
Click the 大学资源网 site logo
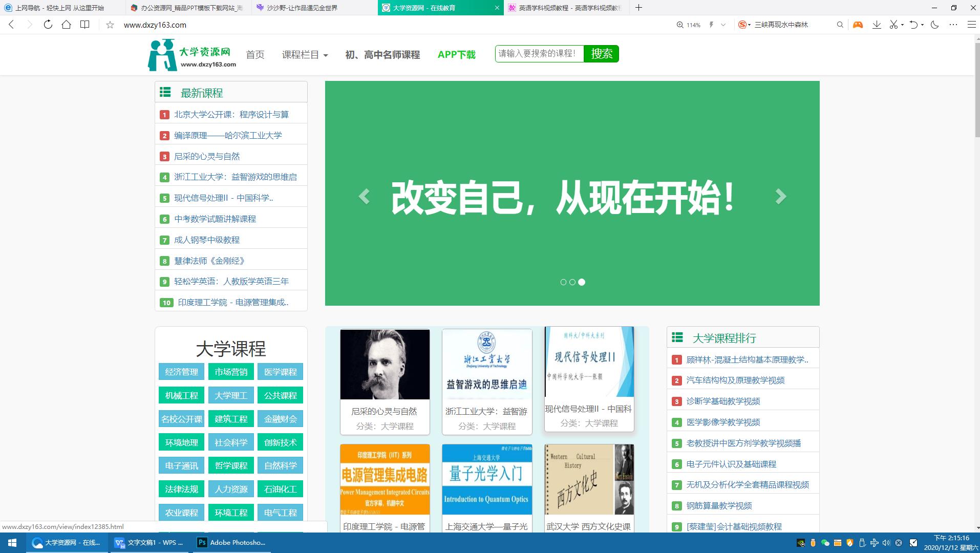point(191,55)
